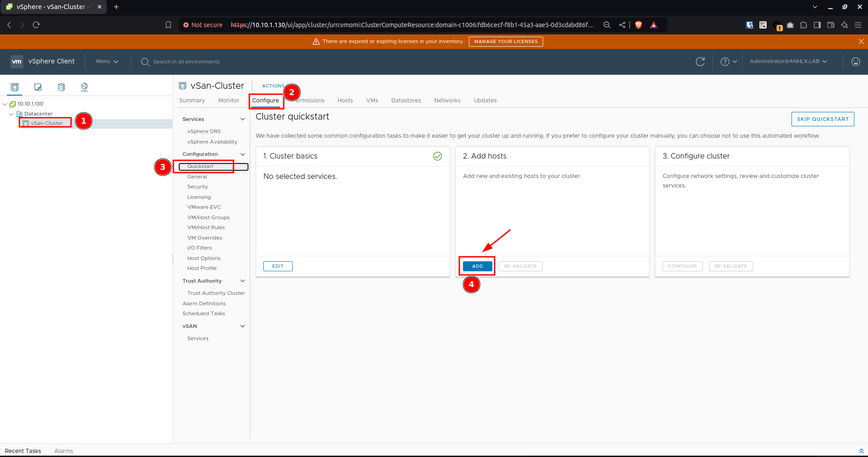Click ADD button in Add hosts card
The height and width of the screenshot is (457, 868).
coord(477,266)
